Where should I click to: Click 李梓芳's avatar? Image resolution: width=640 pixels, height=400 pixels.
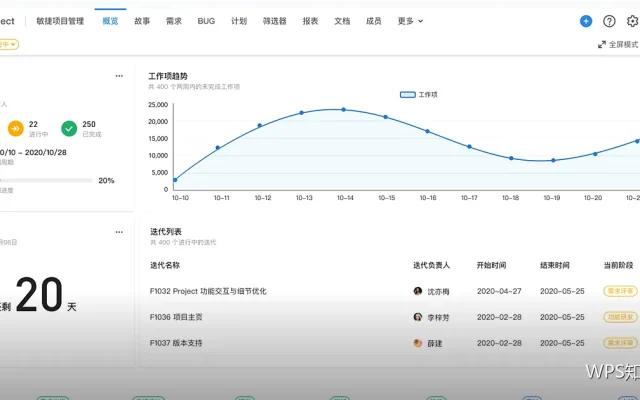click(418, 317)
